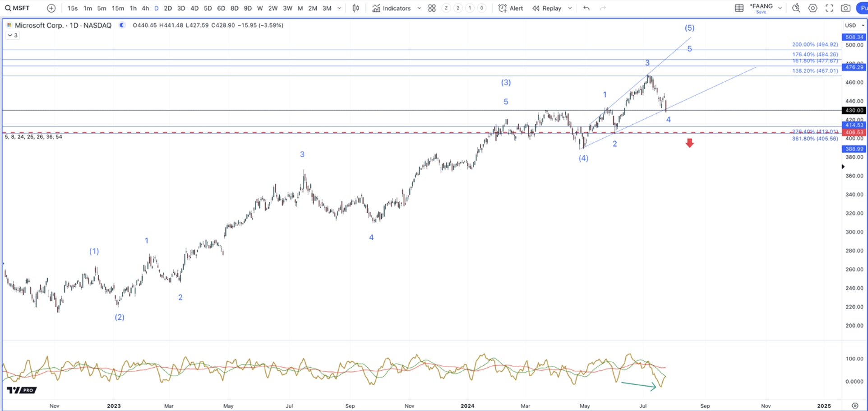Expand favorite indicators dropdown arrow
Image resolution: width=868 pixels, height=411 pixels.
419,8
